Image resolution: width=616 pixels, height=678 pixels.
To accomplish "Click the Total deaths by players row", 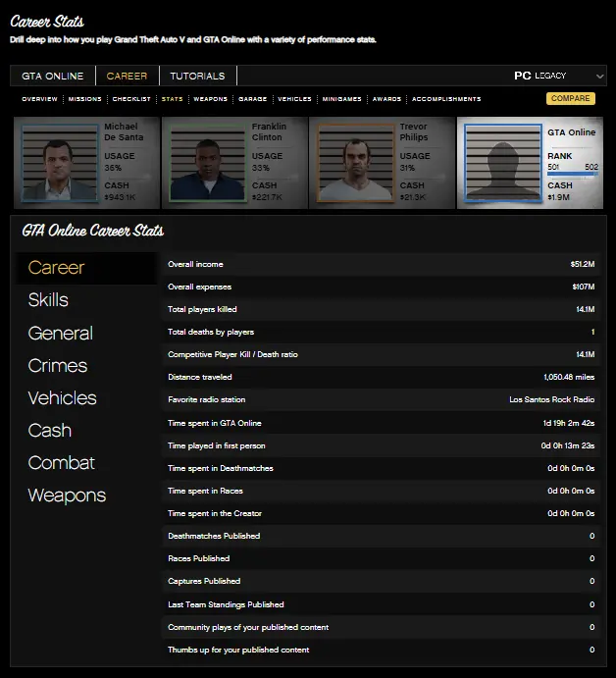I will pos(382,332).
